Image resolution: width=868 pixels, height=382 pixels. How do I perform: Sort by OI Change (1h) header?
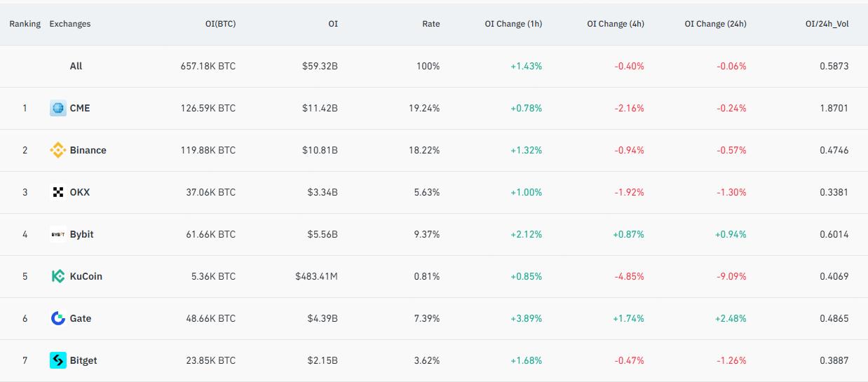(513, 24)
